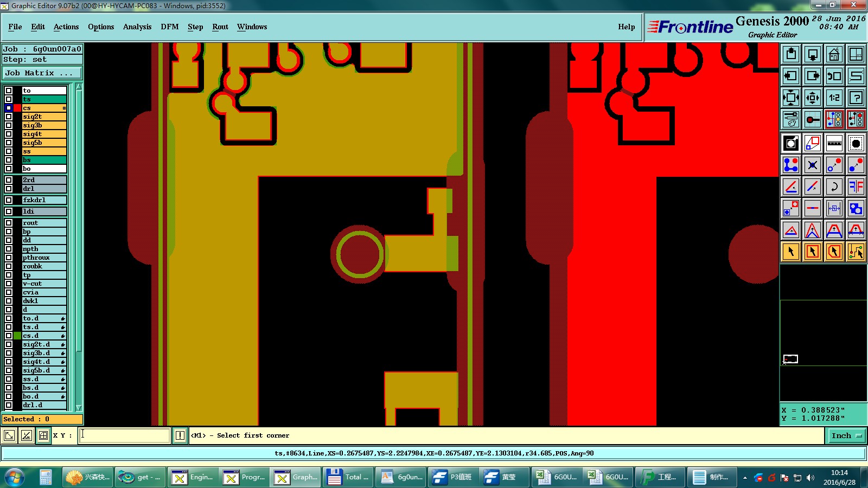Open the Rout menu
This screenshot has height=488, width=868.
point(220,27)
